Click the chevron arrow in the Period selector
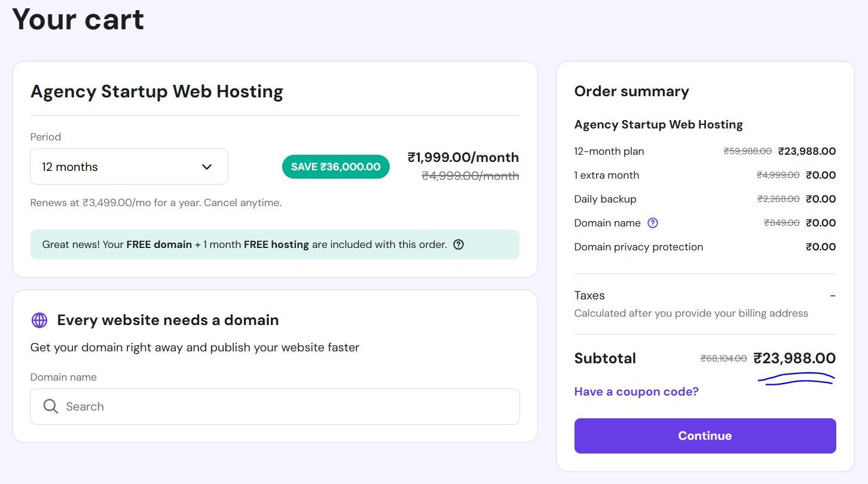Viewport: 868px width, 484px height. [207, 167]
